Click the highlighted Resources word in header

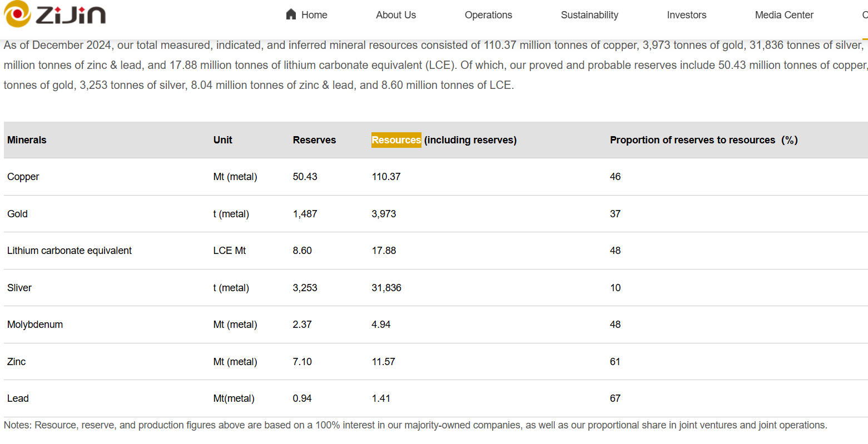pos(396,140)
